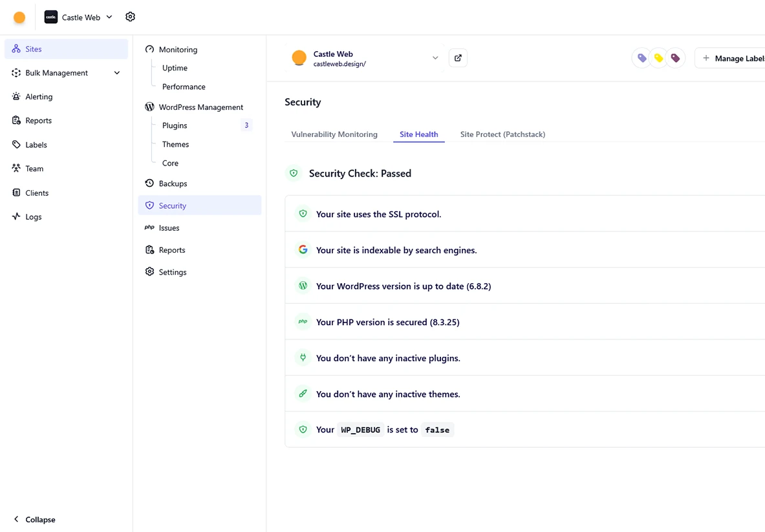Collapse the left sidebar
This screenshot has width=765, height=532.
coord(35,520)
